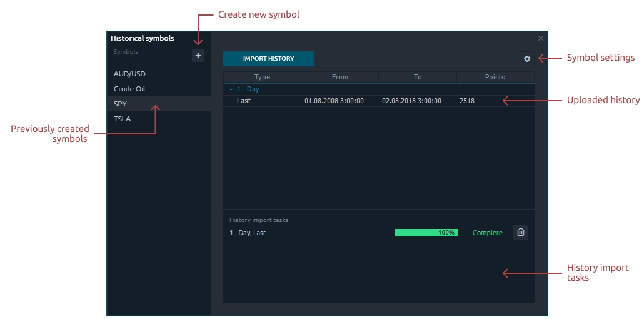Click the Points column header

click(x=495, y=77)
